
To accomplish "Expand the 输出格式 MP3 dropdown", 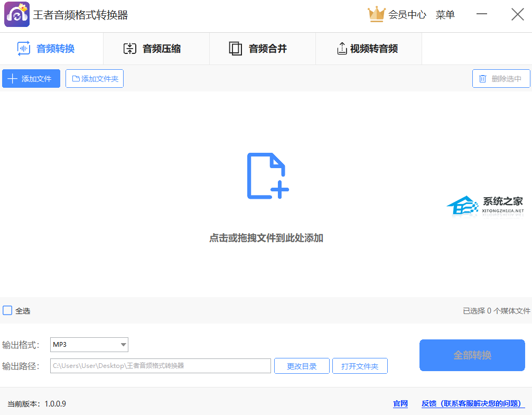I will coord(89,345).
